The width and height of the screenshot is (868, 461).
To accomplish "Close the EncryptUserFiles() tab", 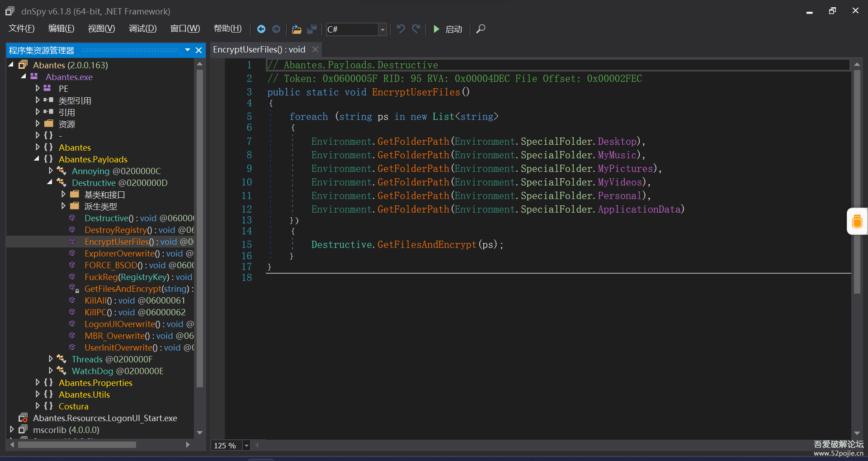I will tap(316, 49).
